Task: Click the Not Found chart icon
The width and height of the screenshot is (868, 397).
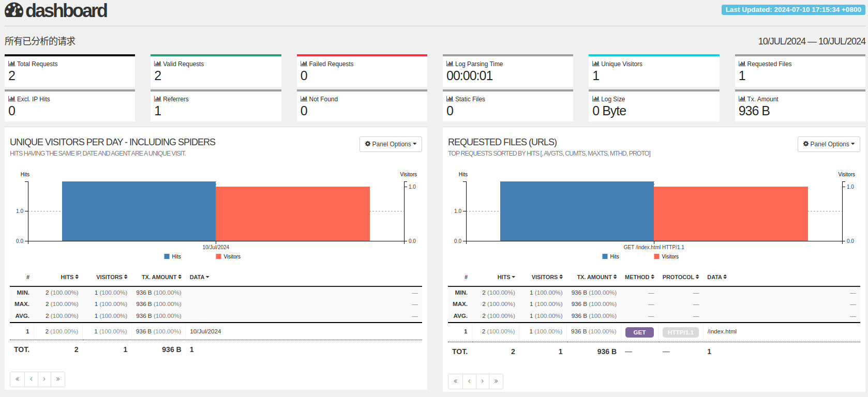Action: [x=304, y=99]
